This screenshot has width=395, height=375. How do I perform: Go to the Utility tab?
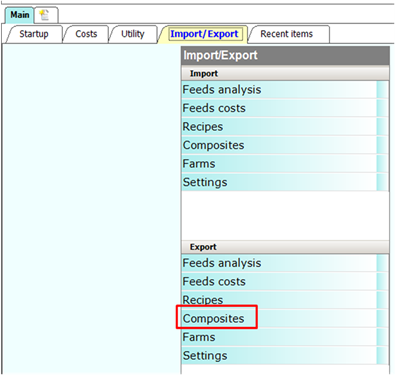(x=133, y=34)
